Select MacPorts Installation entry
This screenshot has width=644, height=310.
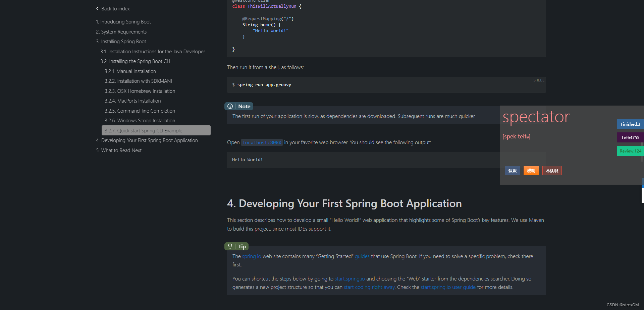click(x=132, y=101)
